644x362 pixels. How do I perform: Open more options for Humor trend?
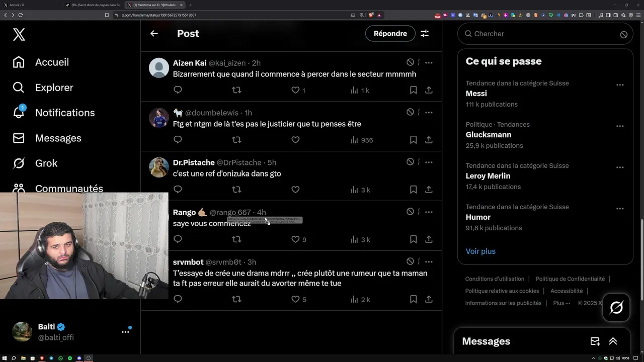coord(620,209)
